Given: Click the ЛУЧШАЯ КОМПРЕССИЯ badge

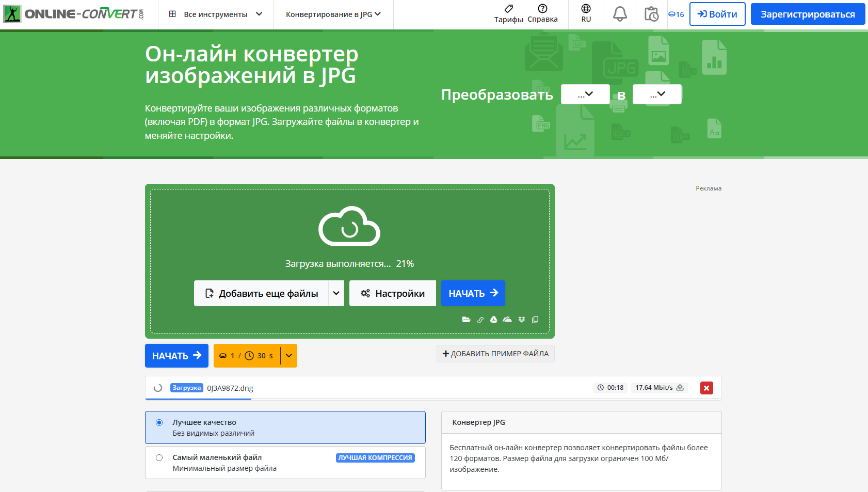Looking at the screenshot, I should (375, 458).
